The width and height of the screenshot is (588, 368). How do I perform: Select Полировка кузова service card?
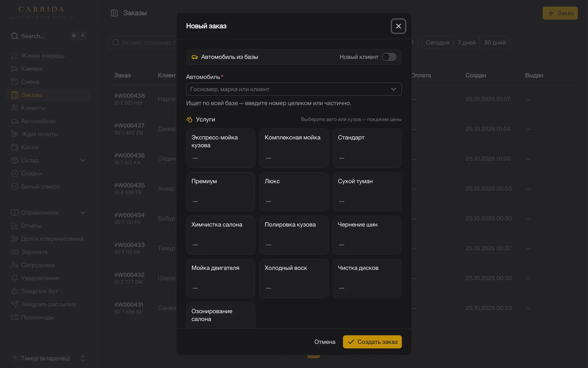coord(294,235)
